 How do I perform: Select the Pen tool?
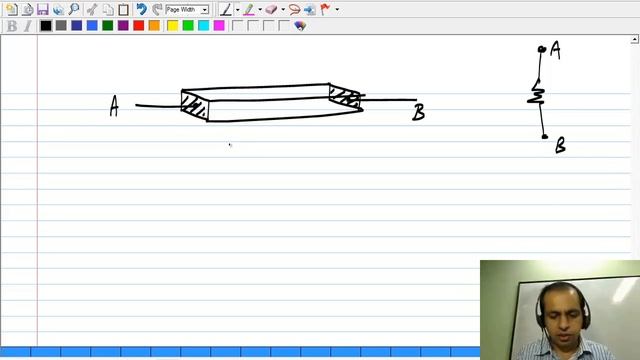point(226,9)
